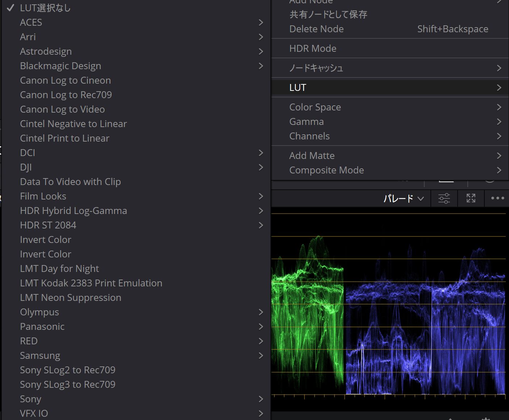Image resolution: width=509 pixels, height=420 pixels.
Task: Choose Cintel Print to Linear LUT
Action: pos(136,138)
